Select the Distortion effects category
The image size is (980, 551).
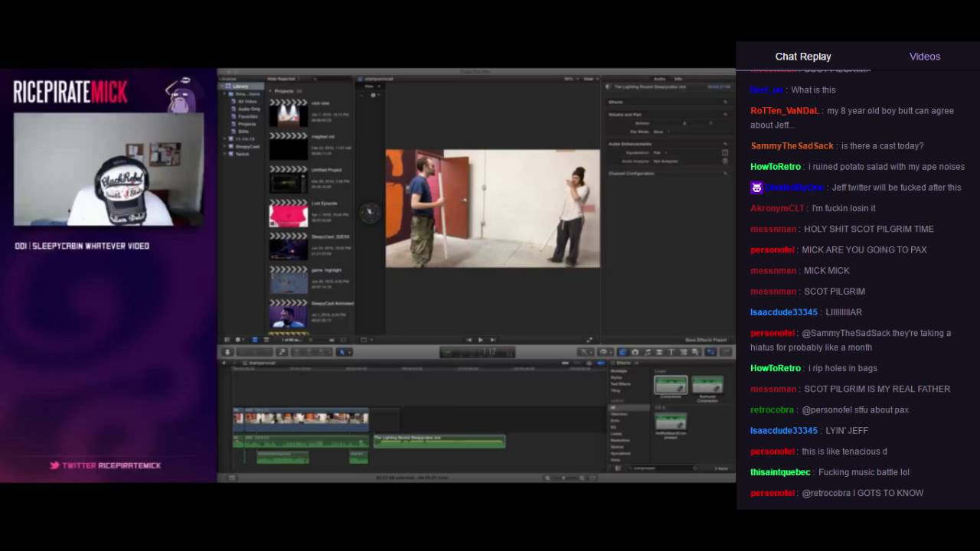(619, 414)
